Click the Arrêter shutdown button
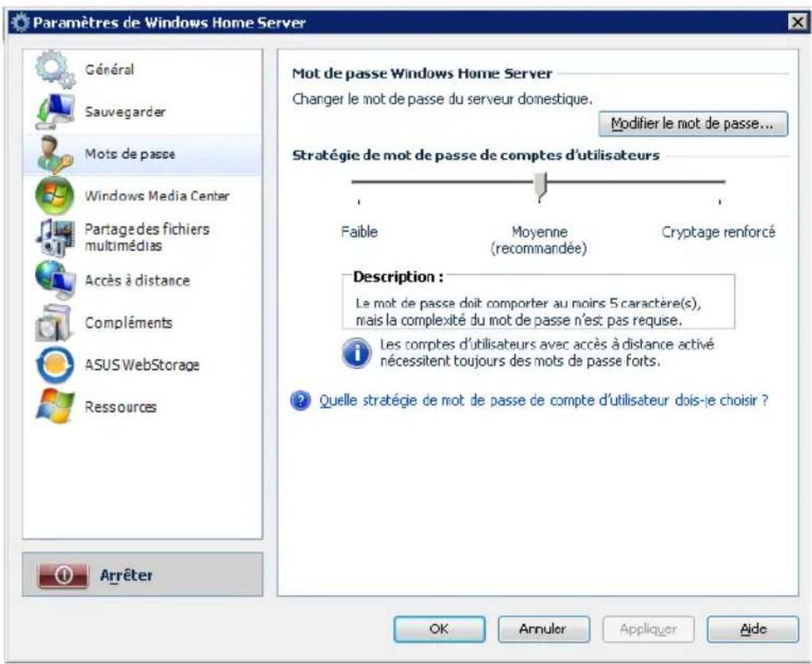 coord(142,575)
